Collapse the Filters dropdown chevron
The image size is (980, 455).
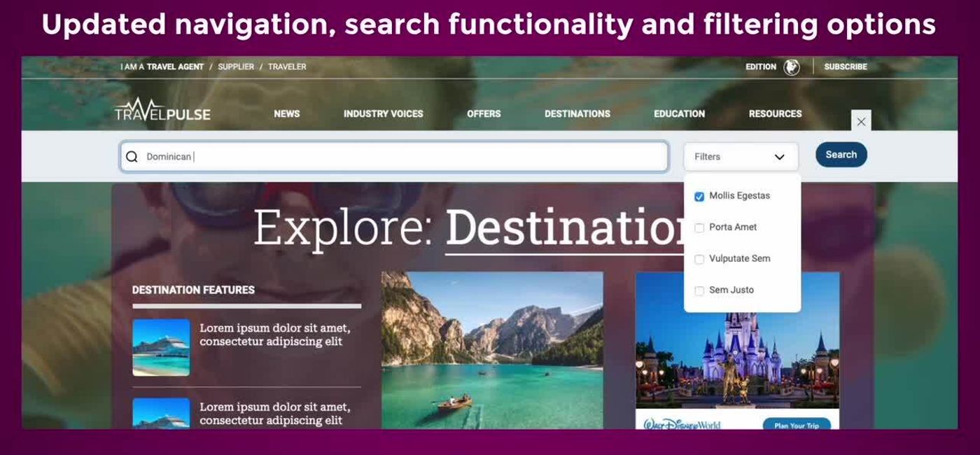point(779,157)
